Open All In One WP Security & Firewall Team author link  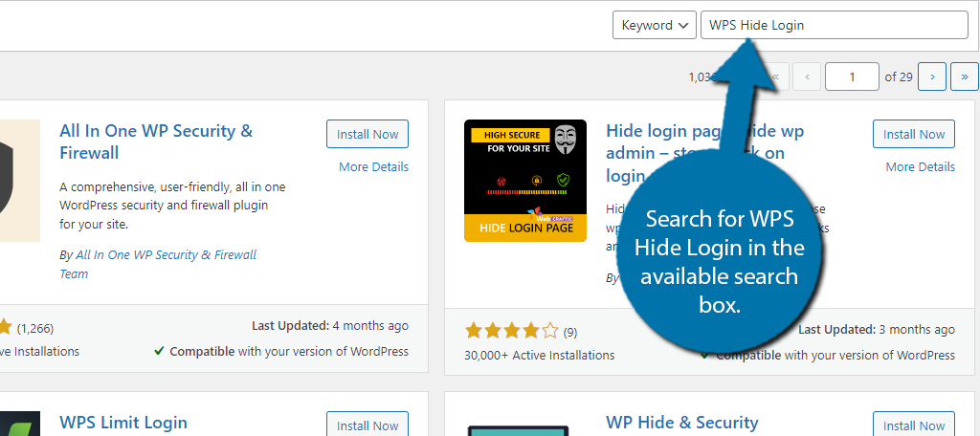click(x=158, y=264)
